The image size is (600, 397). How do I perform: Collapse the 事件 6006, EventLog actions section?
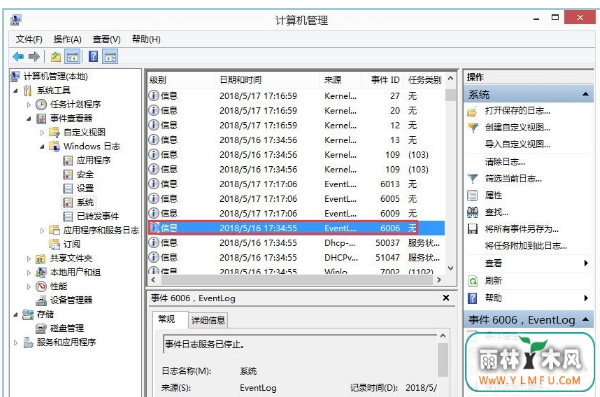click(x=585, y=319)
